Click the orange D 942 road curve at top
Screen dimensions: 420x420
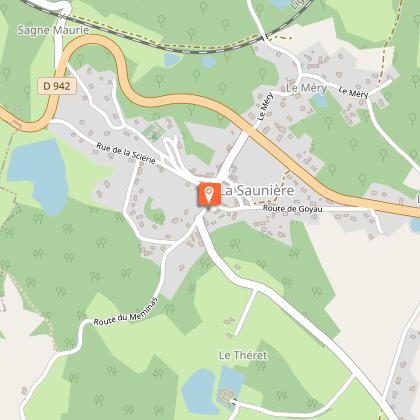tap(97, 42)
